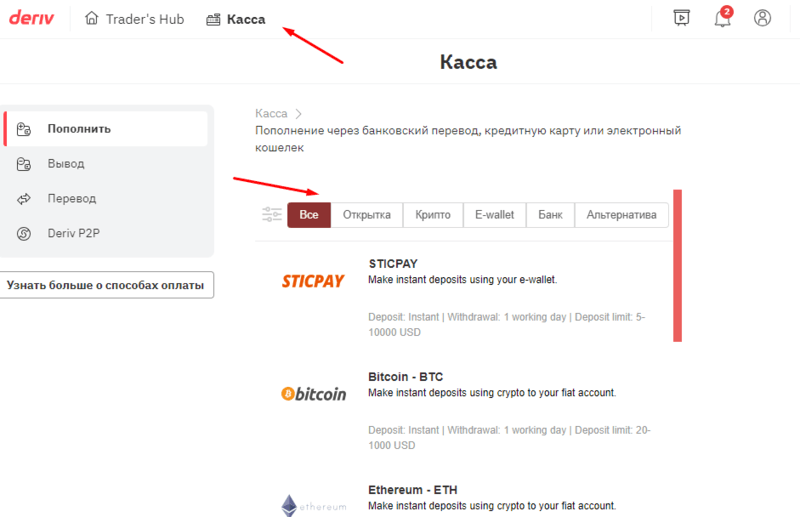Click Узнать больше о способах оплаты button
The height and width of the screenshot is (517, 800).
[x=106, y=285]
